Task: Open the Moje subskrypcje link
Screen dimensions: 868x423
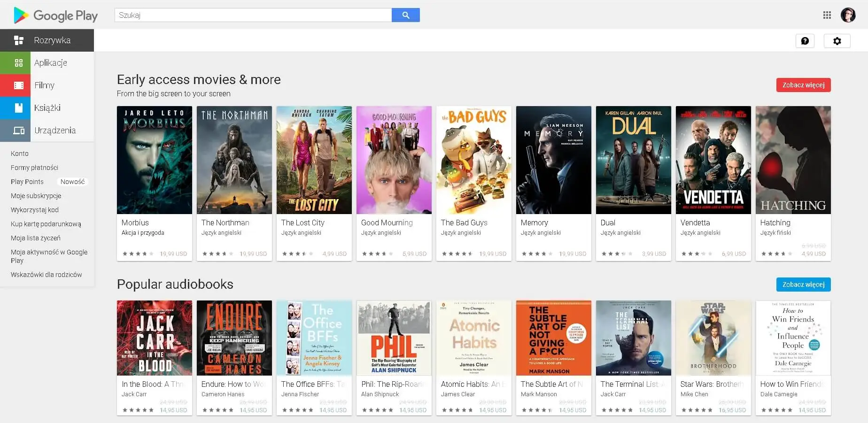Action: 36,196
